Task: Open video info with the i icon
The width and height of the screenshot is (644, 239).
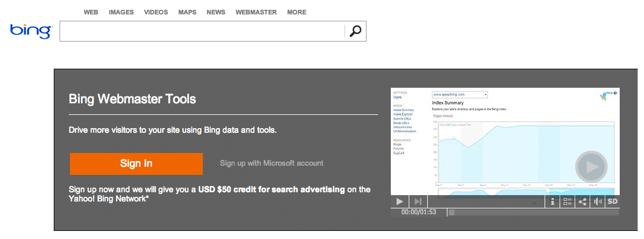Action: coord(553,201)
